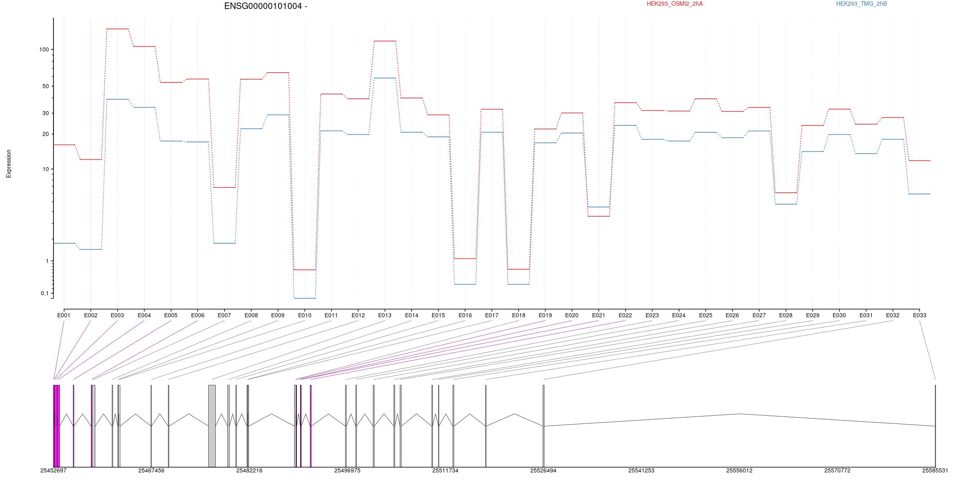Click the y-axis tick value 0.1

(45, 293)
